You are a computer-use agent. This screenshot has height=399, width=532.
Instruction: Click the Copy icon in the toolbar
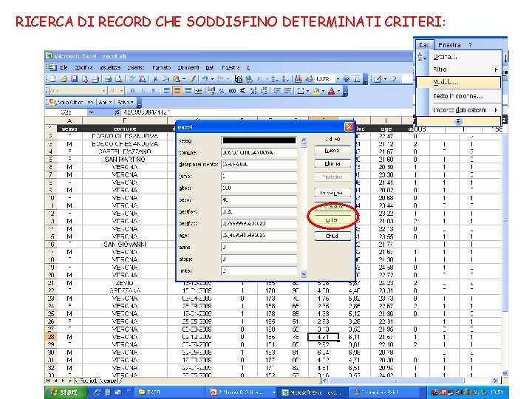tap(166, 79)
